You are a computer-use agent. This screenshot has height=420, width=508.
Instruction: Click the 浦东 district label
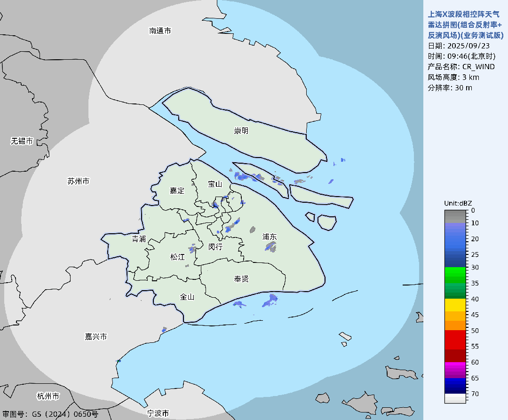click(x=270, y=237)
